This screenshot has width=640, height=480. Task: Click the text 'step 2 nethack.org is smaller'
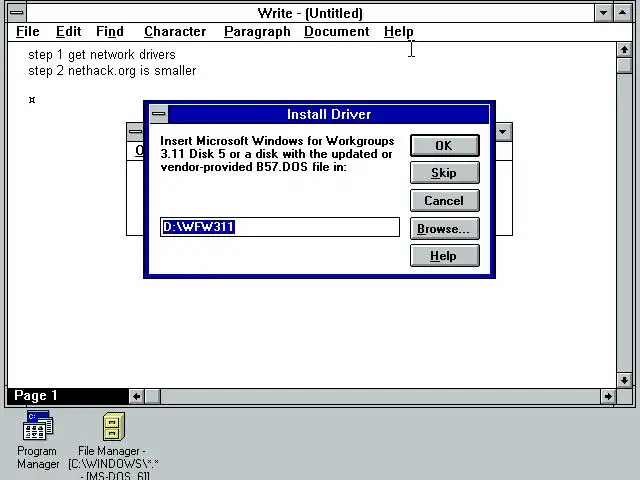[112, 71]
